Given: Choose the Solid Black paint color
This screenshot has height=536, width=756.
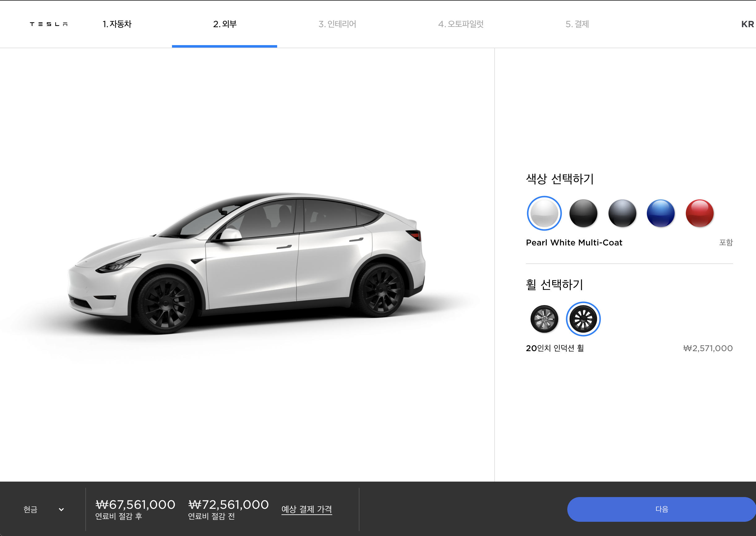Looking at the screenshot, I should click(583, 213).
